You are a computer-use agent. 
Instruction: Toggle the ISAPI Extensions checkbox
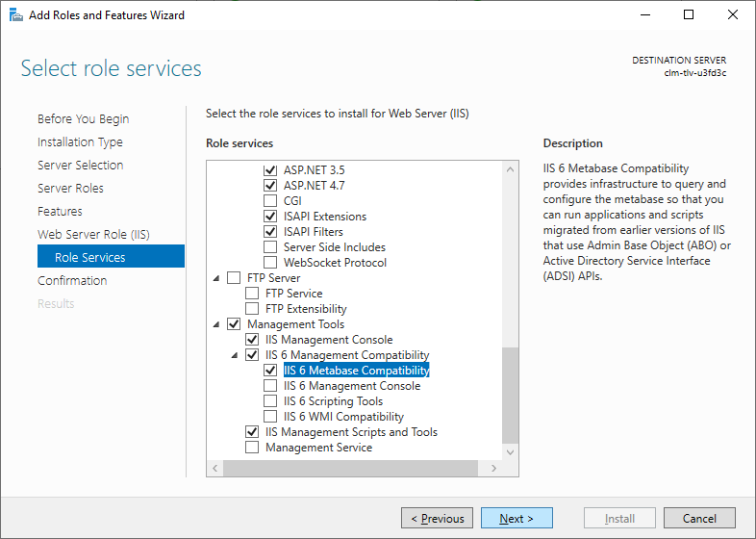[x=270, y=217]
